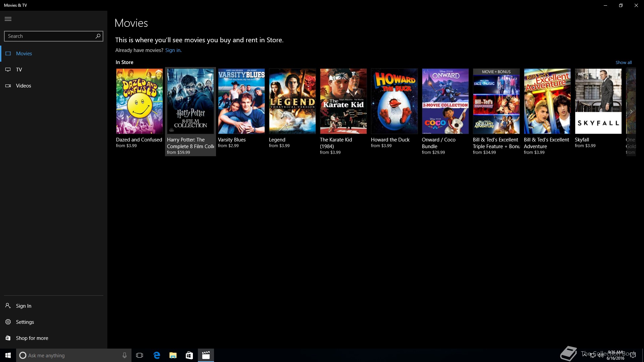Click the Movies film icon in sidebar

pyautogui.click(x=8, y=54)
